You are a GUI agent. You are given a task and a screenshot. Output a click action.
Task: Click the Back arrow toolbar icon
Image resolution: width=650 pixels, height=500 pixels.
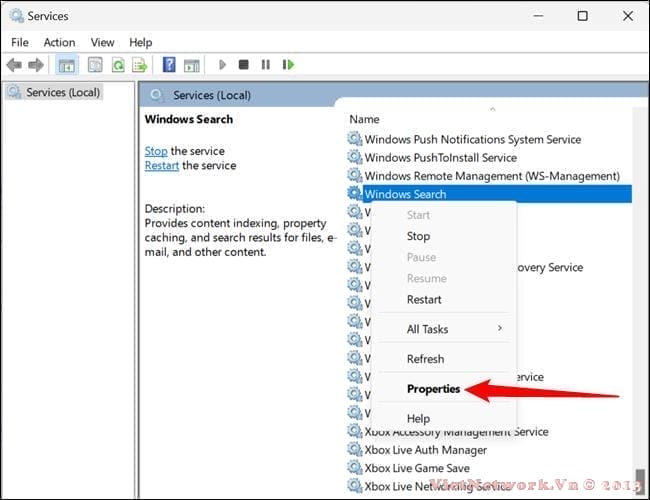tap(14, 65)
